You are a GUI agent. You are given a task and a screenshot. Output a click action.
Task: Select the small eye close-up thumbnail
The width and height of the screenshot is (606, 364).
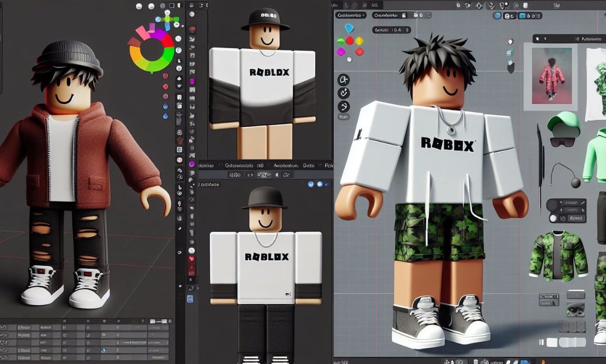[x=575, y=309]
